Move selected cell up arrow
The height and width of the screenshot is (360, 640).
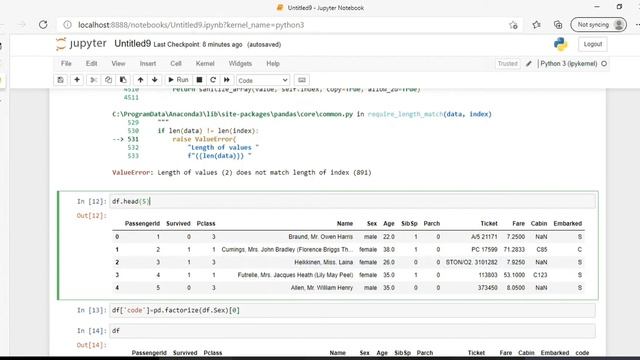click(140, 80)
